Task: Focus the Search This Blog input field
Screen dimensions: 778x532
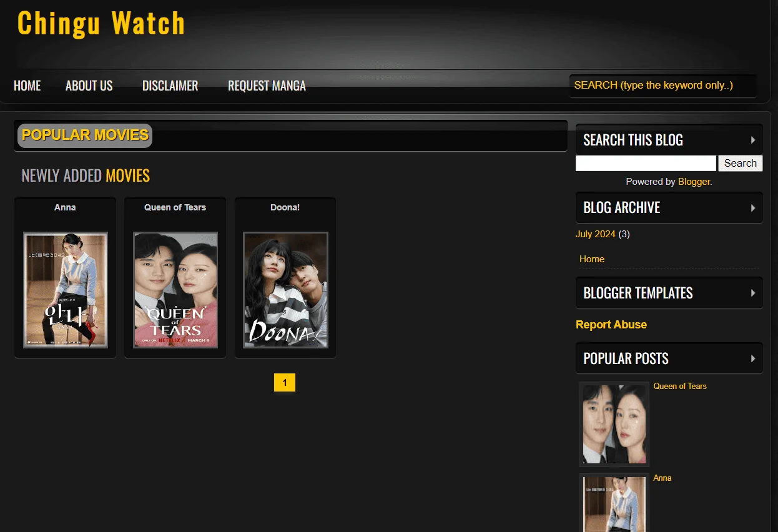Action: (x=646, y=163)
